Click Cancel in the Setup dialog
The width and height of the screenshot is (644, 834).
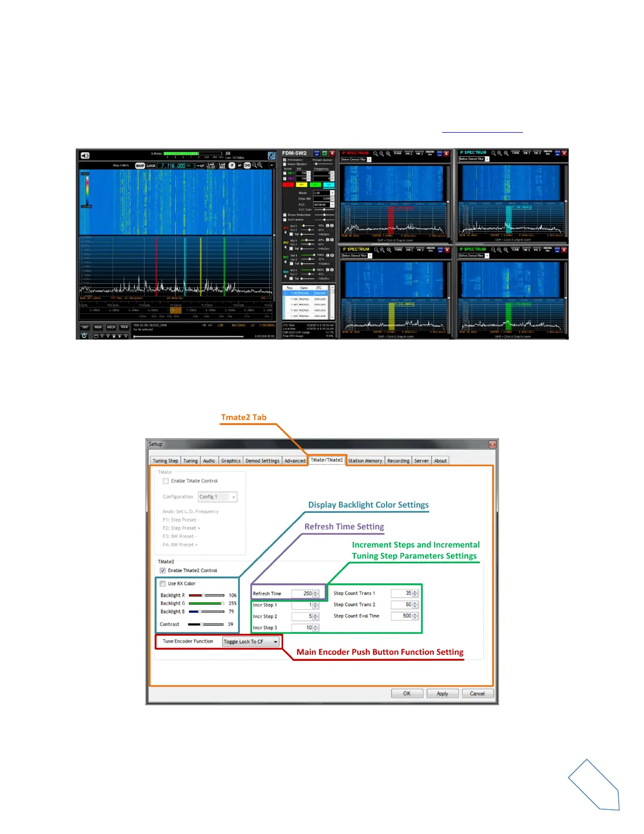click(477, 693)
